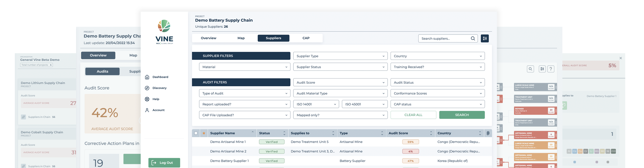Switch to the Map tab
The width and height of the screenshot is (644, 168).
coord(241,38)
